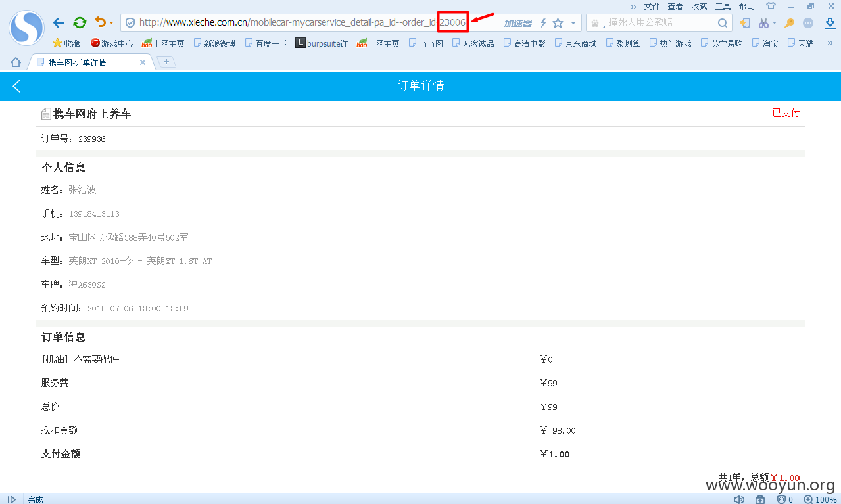Click the round chat bubble icon
Screen dimensions: 841x504
click(808, 23)
